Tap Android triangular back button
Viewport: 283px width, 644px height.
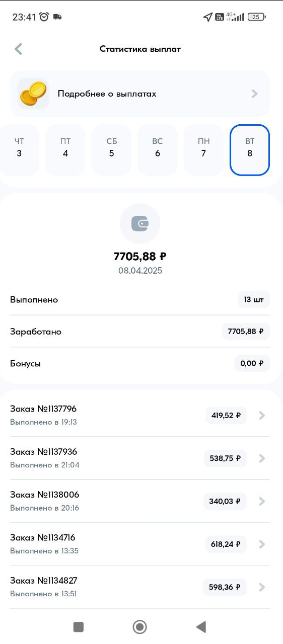pyautogui.click(x=201, y=626)
